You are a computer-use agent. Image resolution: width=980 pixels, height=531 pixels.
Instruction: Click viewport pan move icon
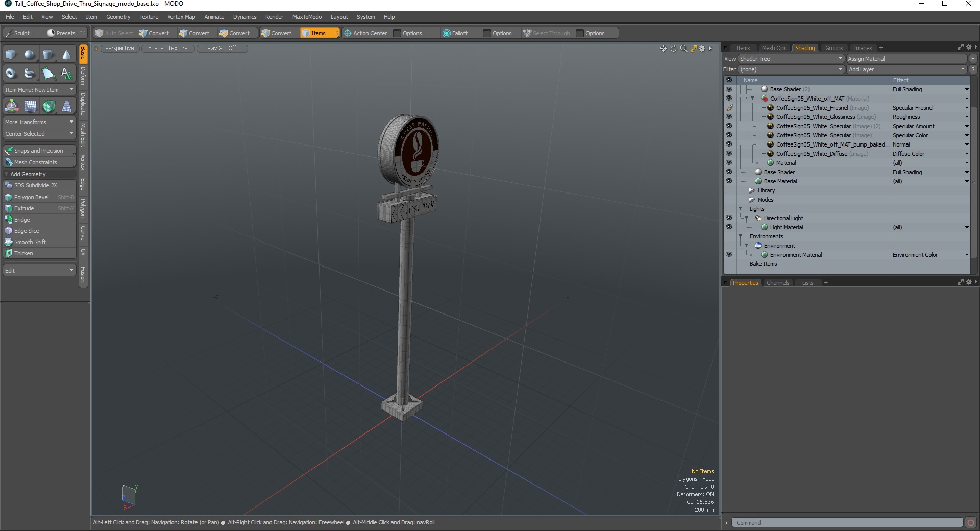pos(663,49)
